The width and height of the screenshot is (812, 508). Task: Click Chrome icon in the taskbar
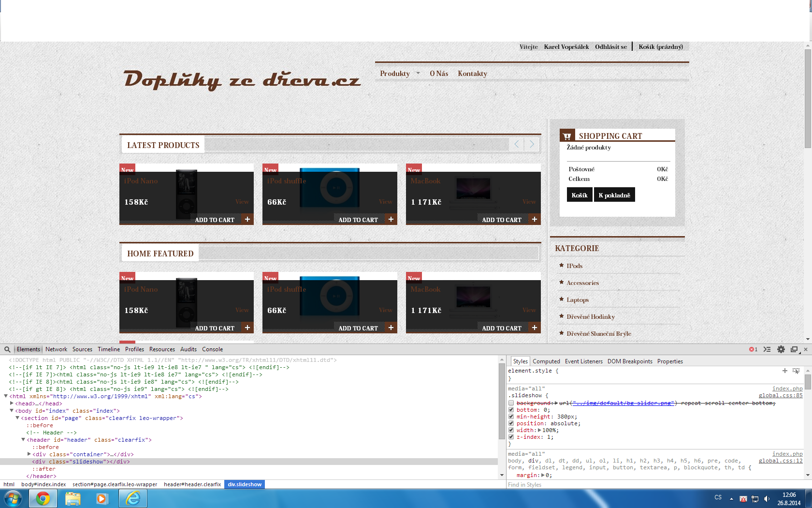click(43, 498)
